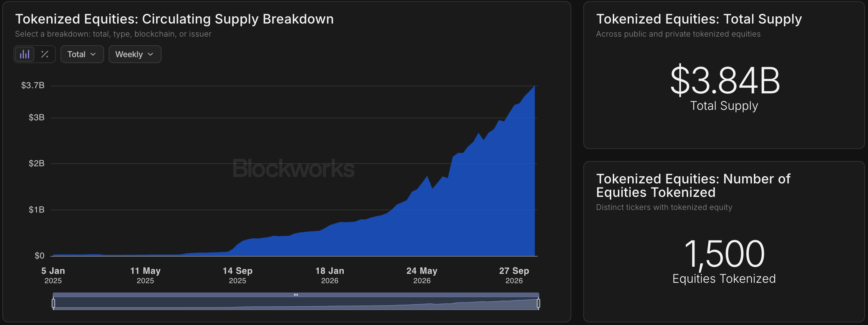The height and width of the screenshot is (325, 868).
Task: Click the $3.7B y-axis label
Action: click(x=33, y=86)
